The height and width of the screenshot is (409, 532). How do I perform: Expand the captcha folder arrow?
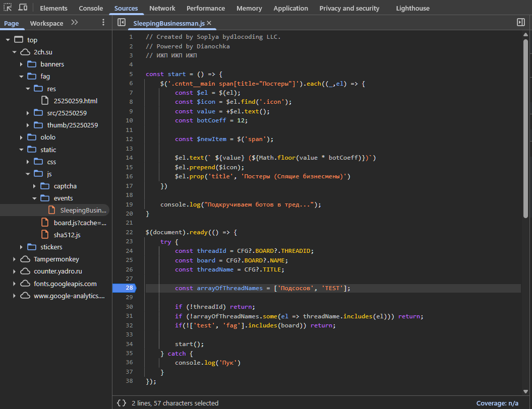pos(34,186)
